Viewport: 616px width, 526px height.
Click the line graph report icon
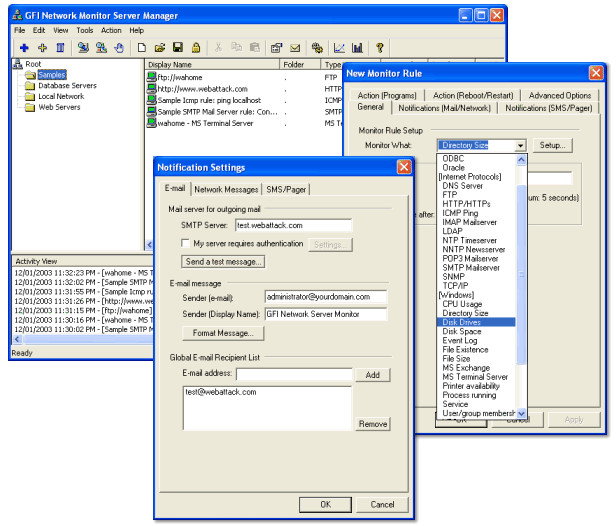coord(339,48)
